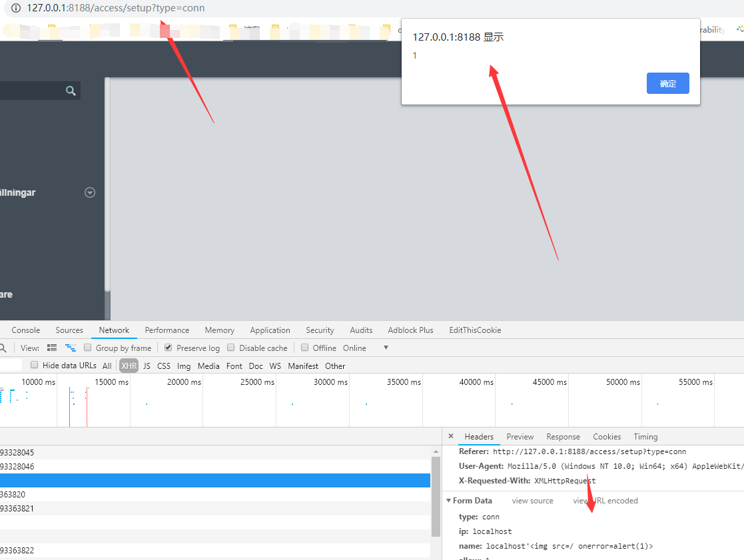
Task: Tick the Offline checkbox
Action: pos(305,348)
